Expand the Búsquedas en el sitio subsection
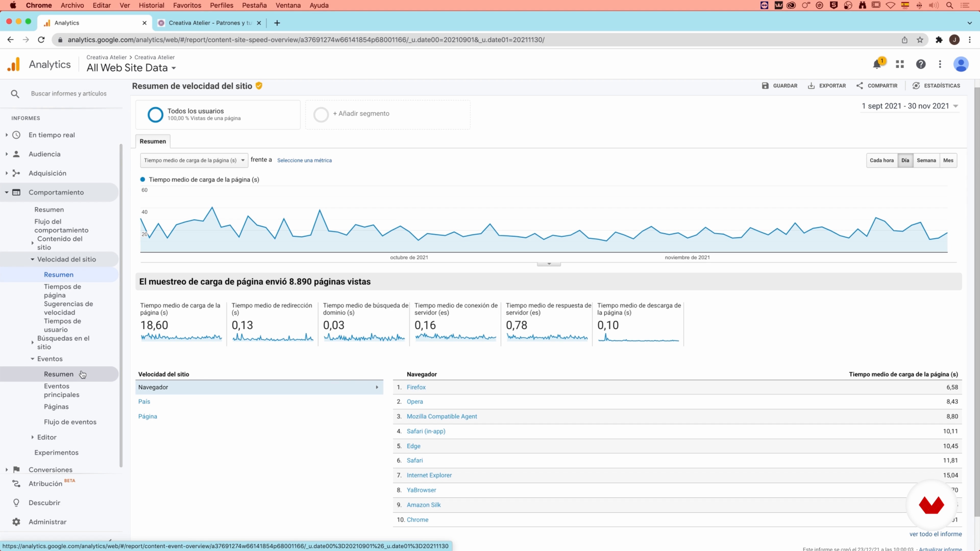This screenshot has width=980, height=551. coord(32,343)
